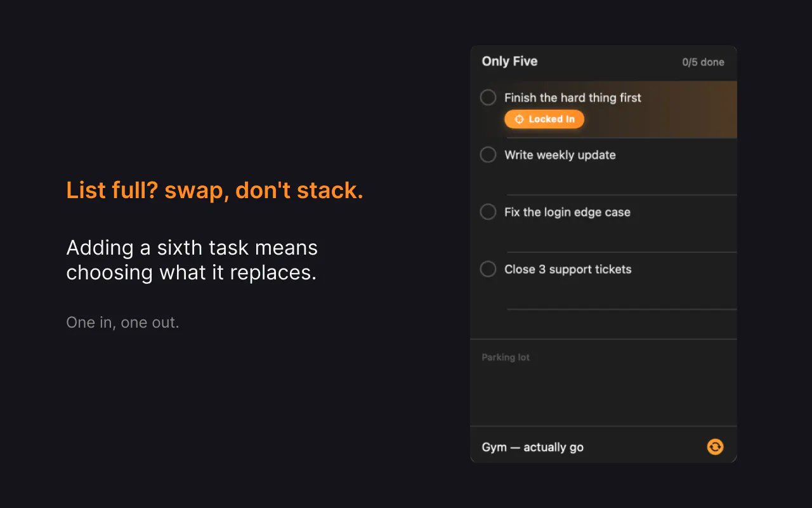Click the orange List full? headline
This screenshot has width=812, height=508.
coord(214,190)
